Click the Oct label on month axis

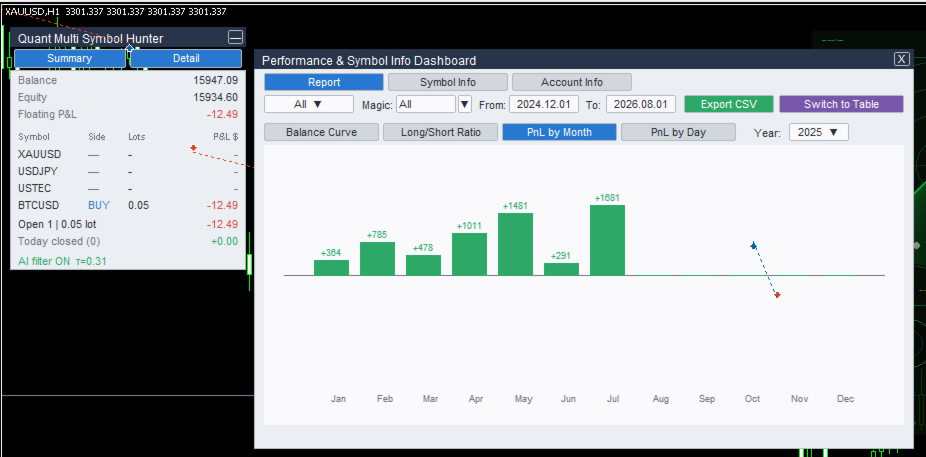(752, 399)
